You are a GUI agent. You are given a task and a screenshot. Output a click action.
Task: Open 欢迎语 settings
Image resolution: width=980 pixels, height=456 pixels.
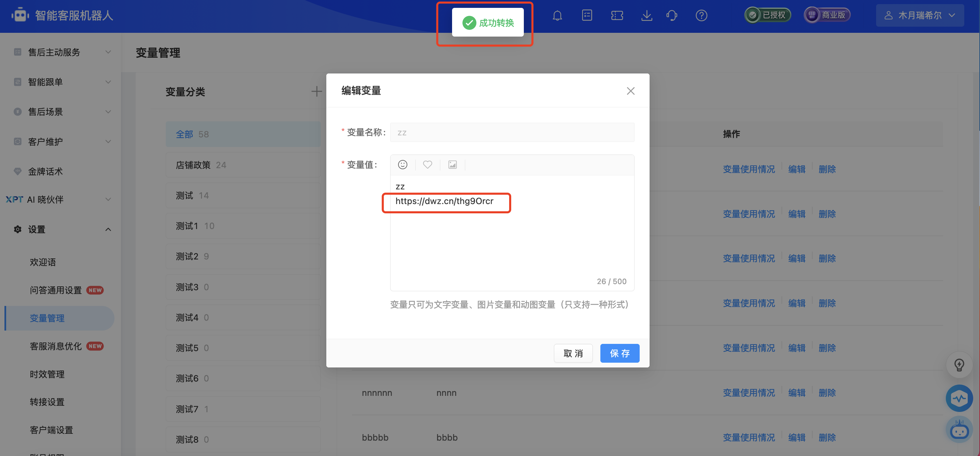pos(43,262)
